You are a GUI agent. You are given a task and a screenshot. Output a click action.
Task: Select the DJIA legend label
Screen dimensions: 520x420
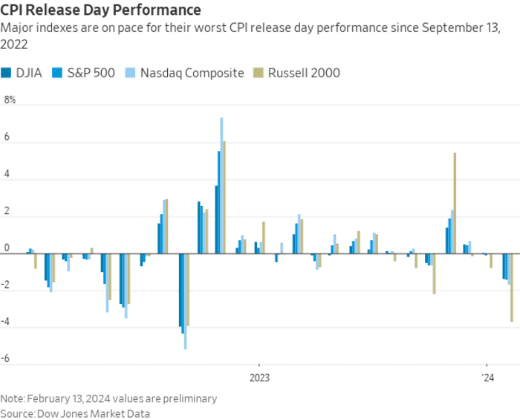pyautogui.click(x=29, y=73)
